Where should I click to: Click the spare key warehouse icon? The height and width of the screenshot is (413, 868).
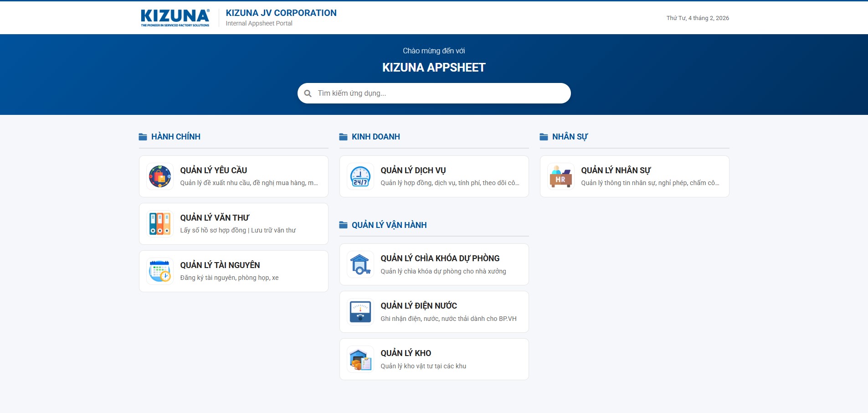(x=360, y=264)
